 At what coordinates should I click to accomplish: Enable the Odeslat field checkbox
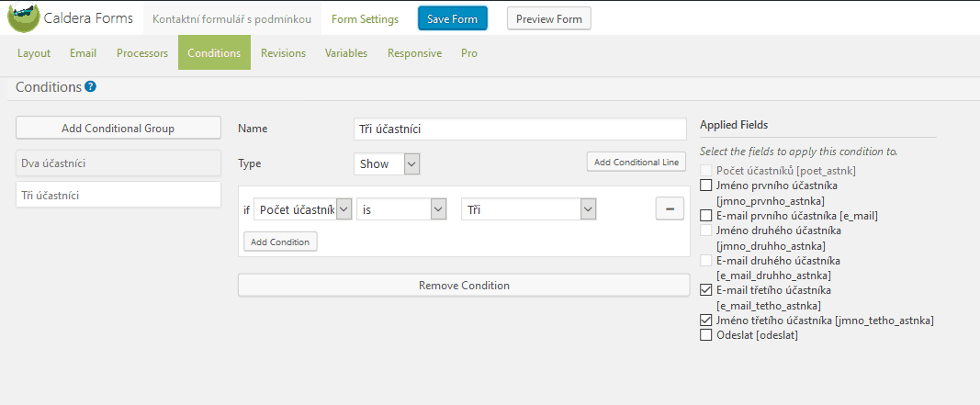pos(705,335)
